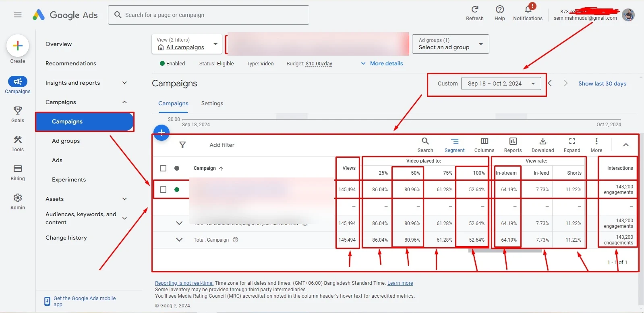Expand Audiences, keywords, and content

124,218
